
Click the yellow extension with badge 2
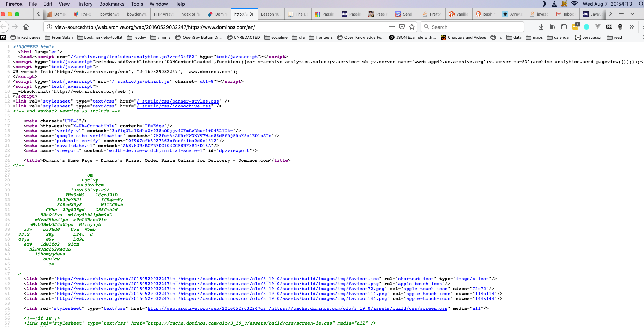pos(576,26)
